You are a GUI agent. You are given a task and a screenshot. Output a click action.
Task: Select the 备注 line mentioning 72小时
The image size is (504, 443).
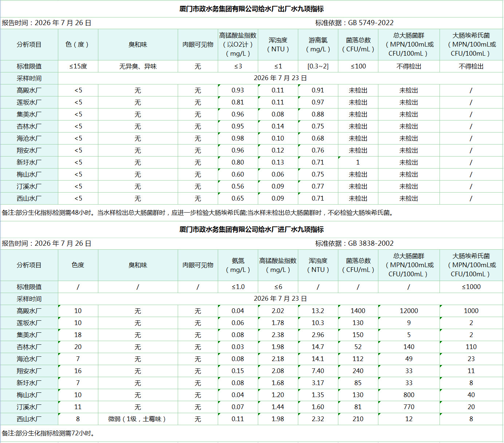click(x=49, y=433)
